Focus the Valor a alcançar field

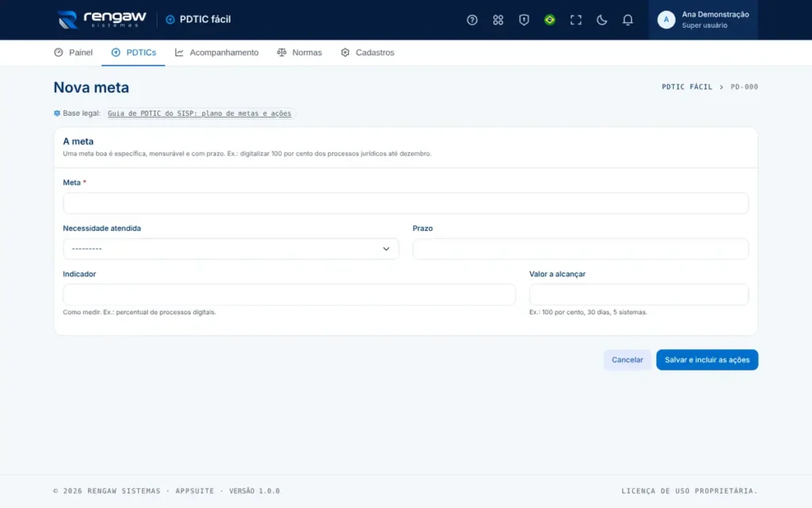[x=638, y=294]
